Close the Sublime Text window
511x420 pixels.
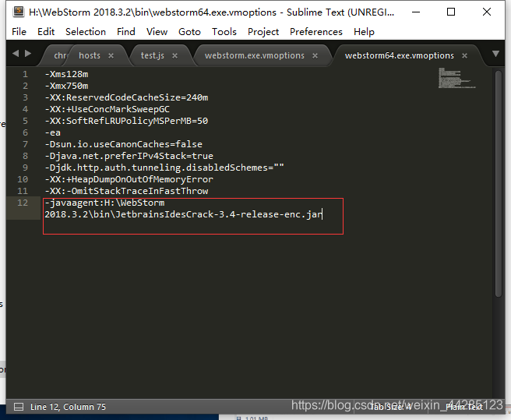487,12
